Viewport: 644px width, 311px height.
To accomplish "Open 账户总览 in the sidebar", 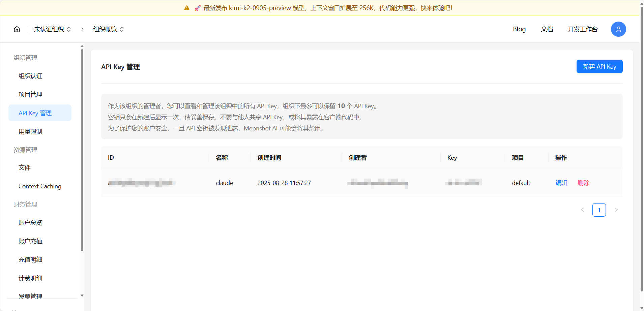I will [x=40, y=223].
